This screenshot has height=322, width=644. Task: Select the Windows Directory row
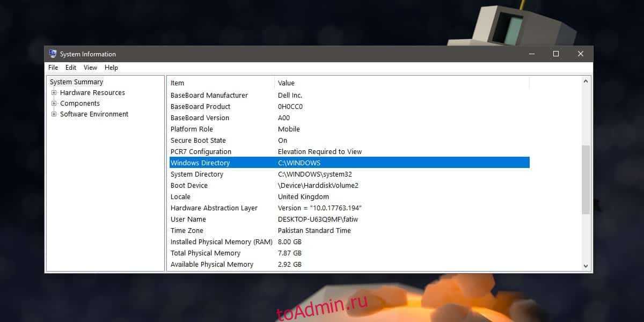click(x=200, y=163)
